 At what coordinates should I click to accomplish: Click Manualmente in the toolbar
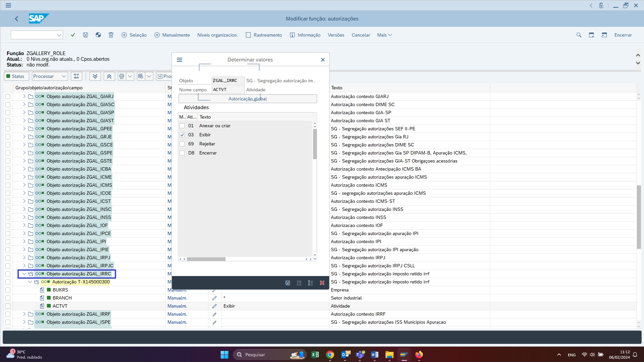[x=172, y=35]
